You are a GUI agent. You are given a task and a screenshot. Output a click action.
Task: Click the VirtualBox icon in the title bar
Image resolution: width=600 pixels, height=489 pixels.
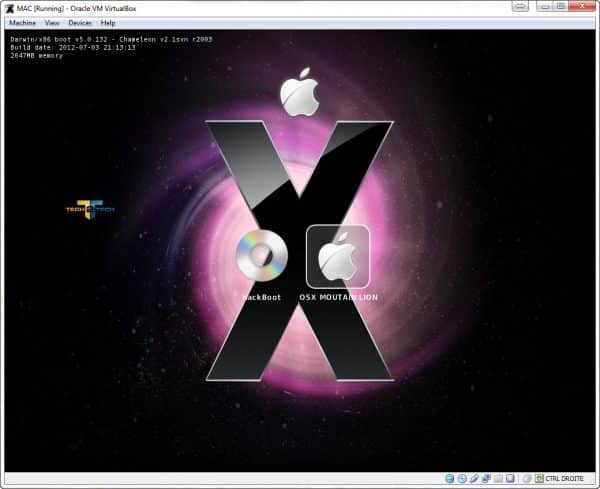(x=10, y=7)
